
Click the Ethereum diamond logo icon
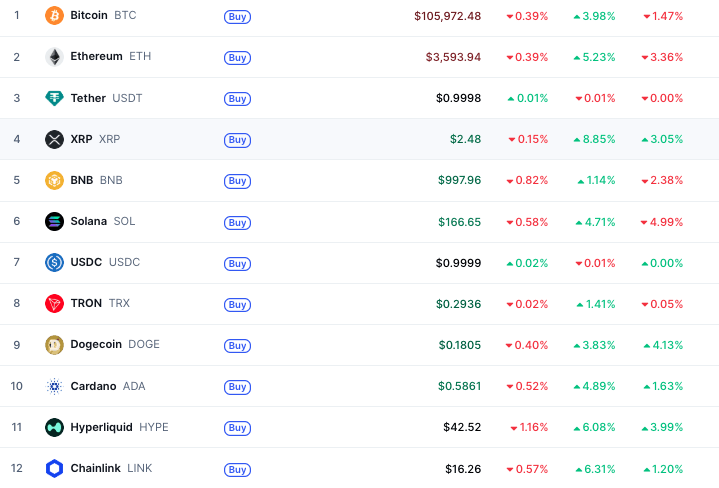pyautogui.click(x=54, y=57)
